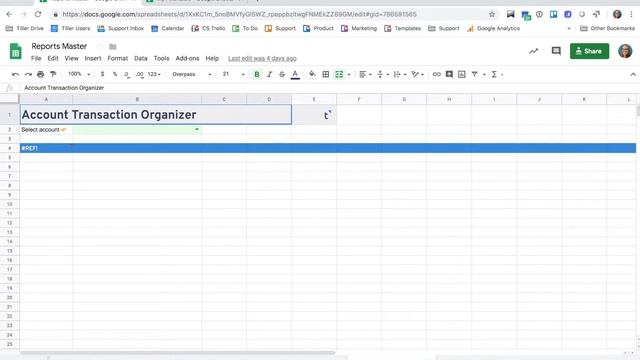Expand merge cells options arrow
This screenshot has width=640, height=360.
tap(349, 74)
